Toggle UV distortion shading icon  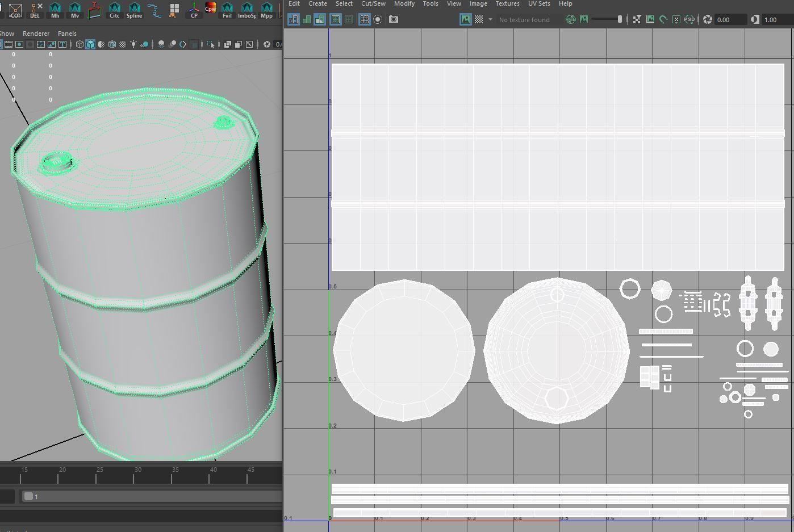(320, 19)
